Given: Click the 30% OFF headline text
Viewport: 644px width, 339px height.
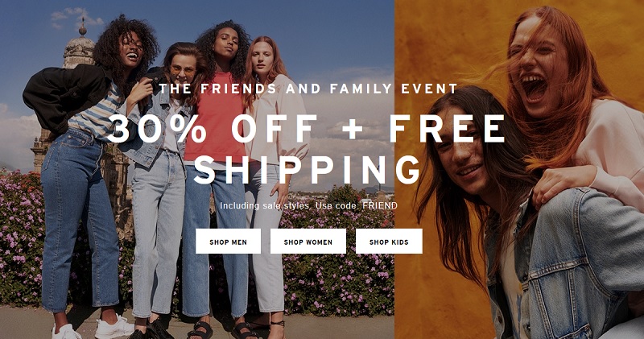Looking at the screenshot, I should 212,128.
